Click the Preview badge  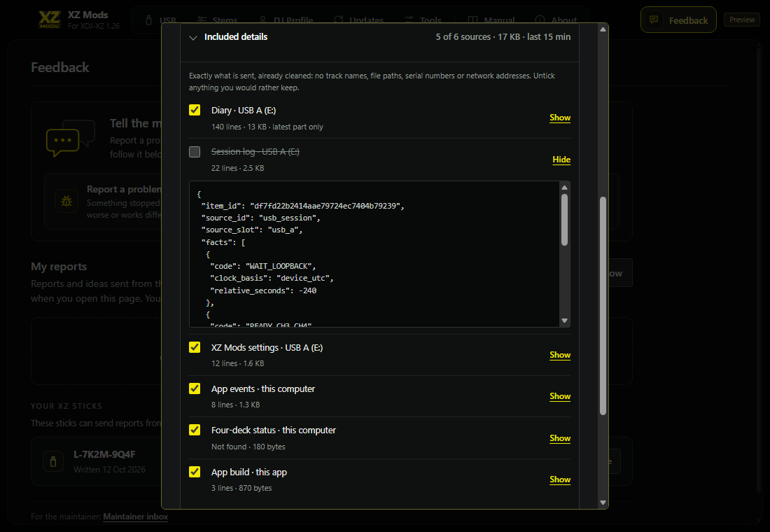[742, 20]
